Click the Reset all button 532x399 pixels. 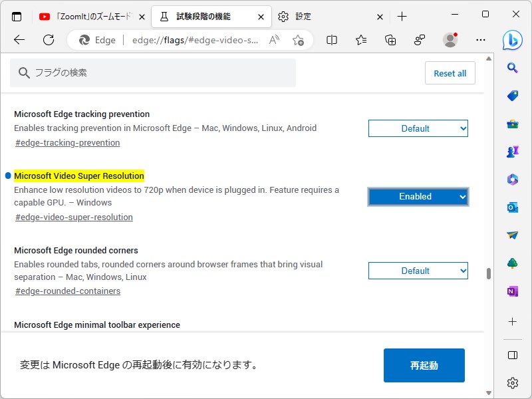(450, 72)
